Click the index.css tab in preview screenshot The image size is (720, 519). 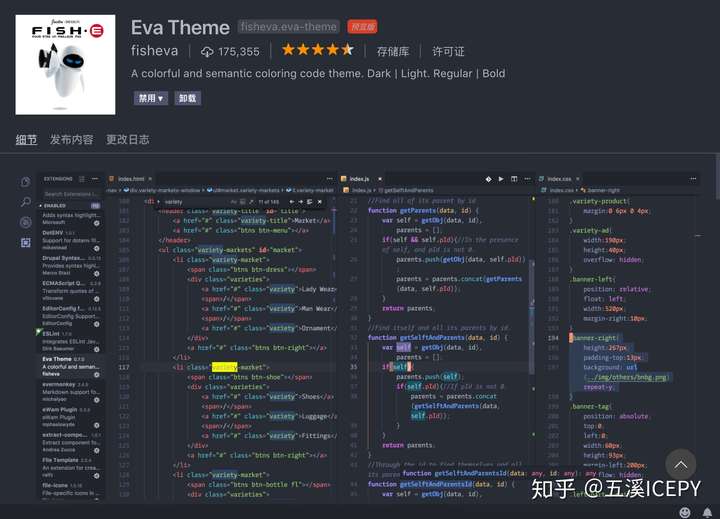(x=559, y=179)
